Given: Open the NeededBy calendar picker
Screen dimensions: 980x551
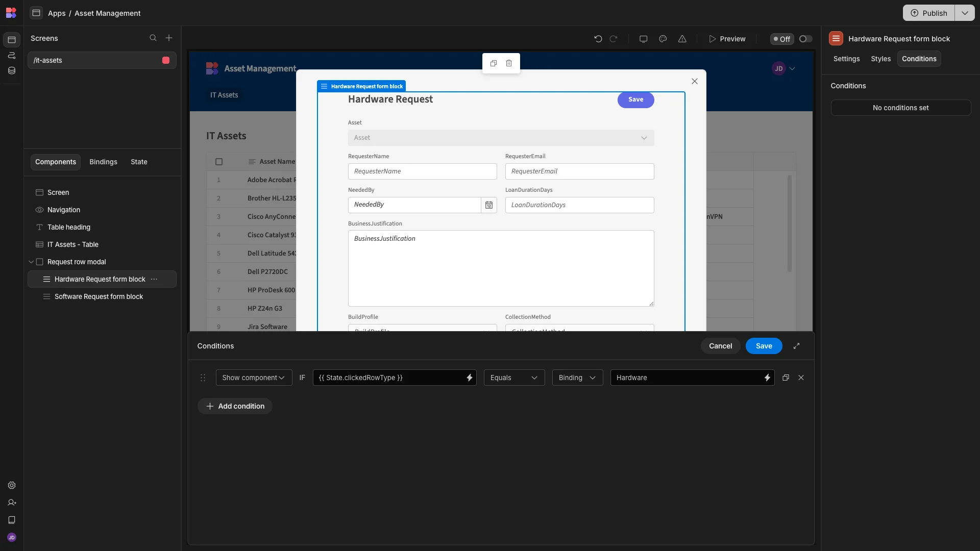Looking at the screenshot, I should pos(489,205).
